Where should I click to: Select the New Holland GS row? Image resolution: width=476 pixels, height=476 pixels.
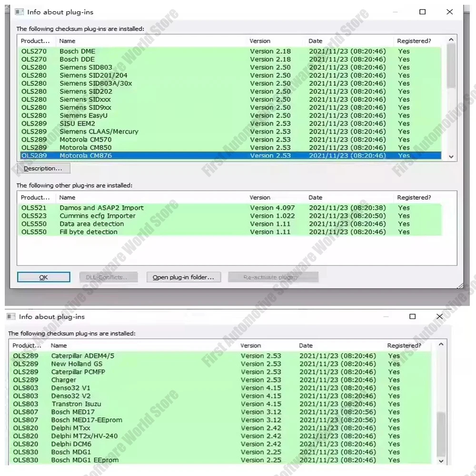pyautogui.click(x=221, y=364)
